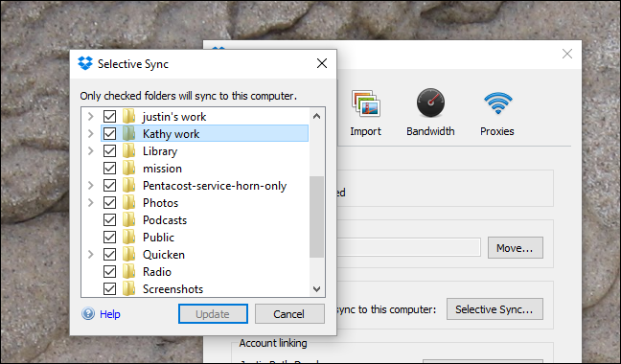The width and height of the screenshot is (621, 364).
Task: Open the Import tab icon
Action: (365, 103)
